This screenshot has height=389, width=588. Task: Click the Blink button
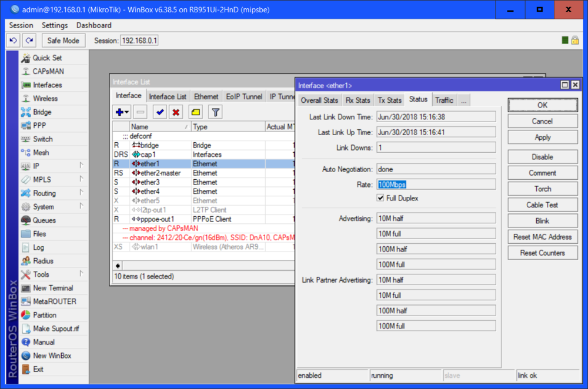(543, 221)
